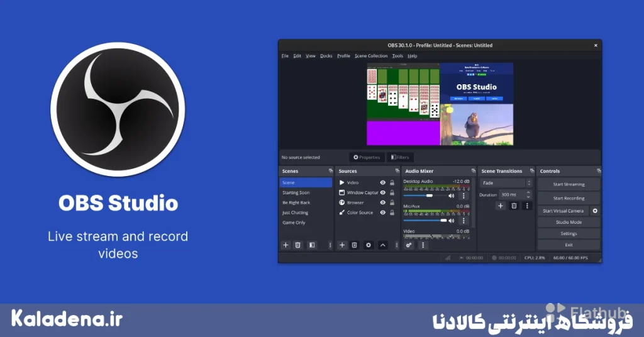
Task: Open Sources toolbar three-dot overflow menu
Action: tap(396, 245)
